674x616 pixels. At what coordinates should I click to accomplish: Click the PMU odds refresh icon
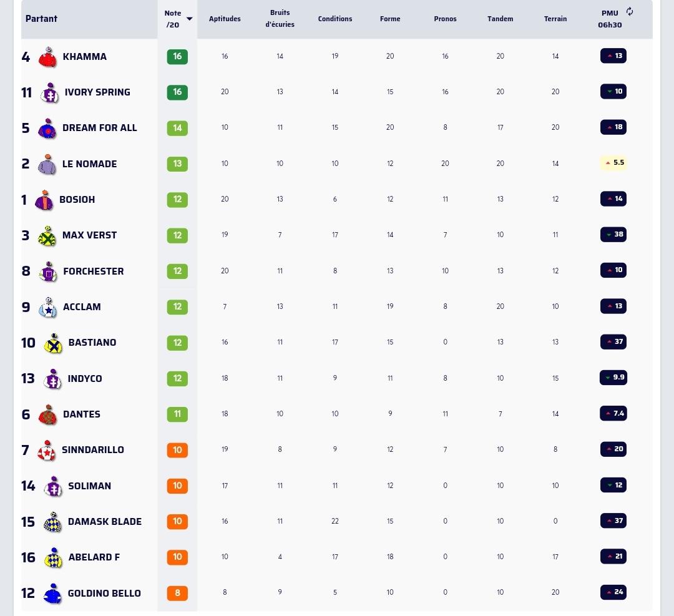pyautogui.click(x=630, y=11)
